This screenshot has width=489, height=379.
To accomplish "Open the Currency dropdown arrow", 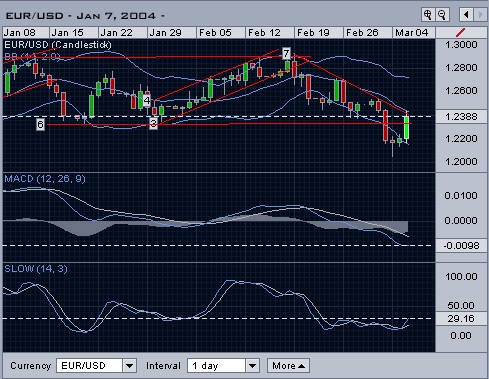I will coord(129,366).
